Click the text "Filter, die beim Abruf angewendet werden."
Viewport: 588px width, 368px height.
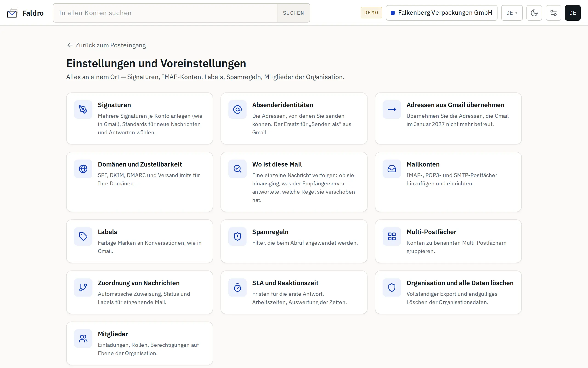305,243
